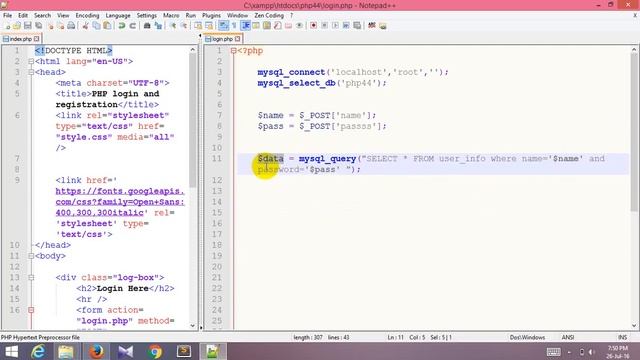This screenshot has height=360, width=640.
Task: Collapse the form tag fold on line 16
Action: 31,310
